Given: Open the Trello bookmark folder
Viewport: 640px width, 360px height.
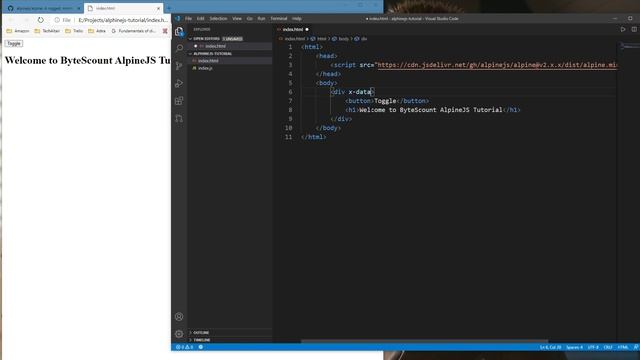Looking at the screenshot, I should [x=74, y=31].
